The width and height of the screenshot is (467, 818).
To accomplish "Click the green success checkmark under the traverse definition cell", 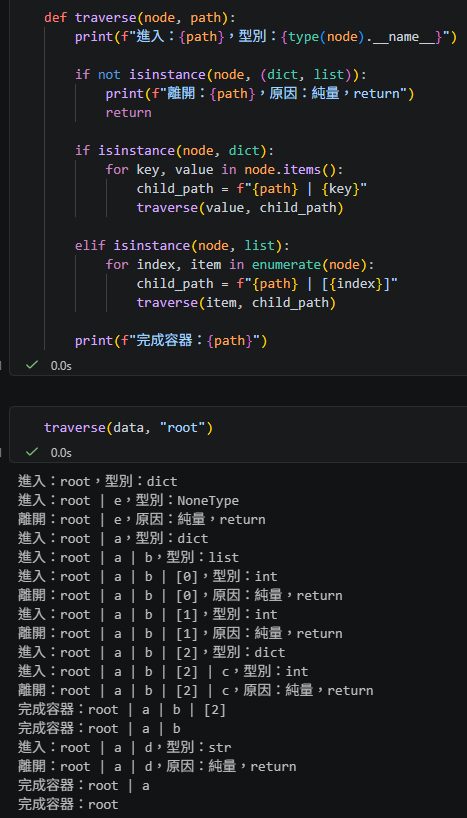I will pos(32,365).
